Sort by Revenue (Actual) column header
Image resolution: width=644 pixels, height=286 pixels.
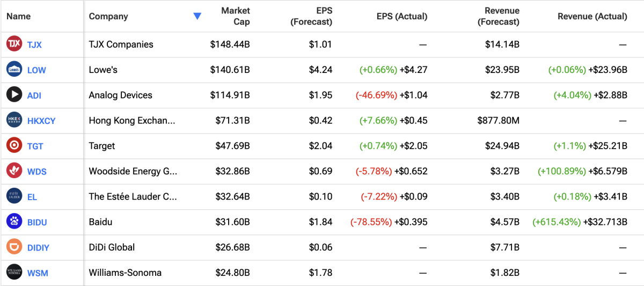592,16
